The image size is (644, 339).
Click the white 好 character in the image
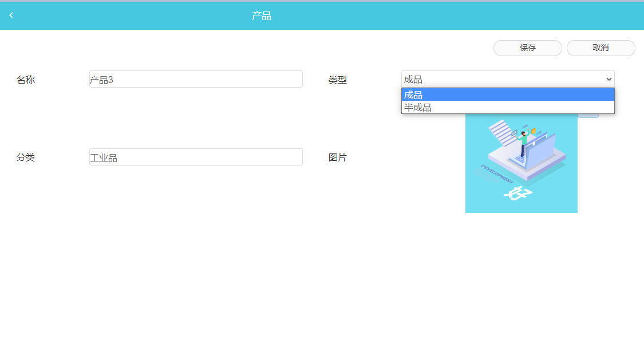click(518, 193)
